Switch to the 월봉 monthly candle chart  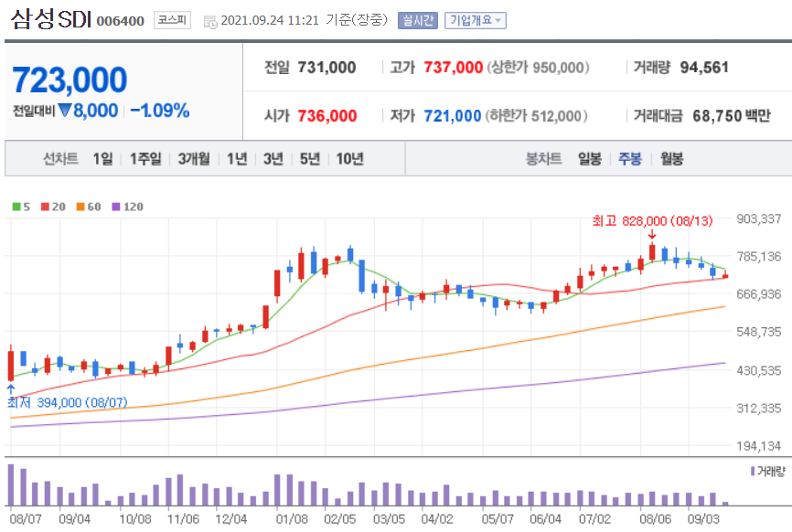pos(671,159)
